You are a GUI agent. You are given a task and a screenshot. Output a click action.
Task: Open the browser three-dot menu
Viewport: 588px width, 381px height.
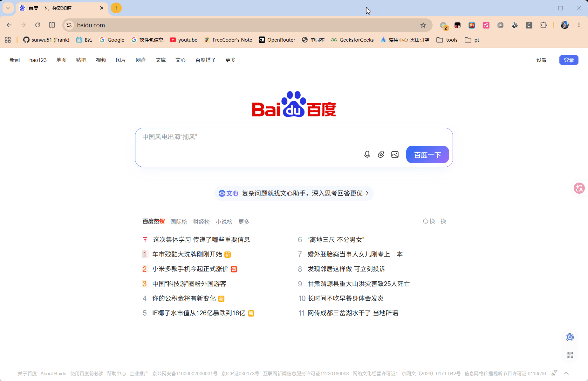click(x=579, y=25)
